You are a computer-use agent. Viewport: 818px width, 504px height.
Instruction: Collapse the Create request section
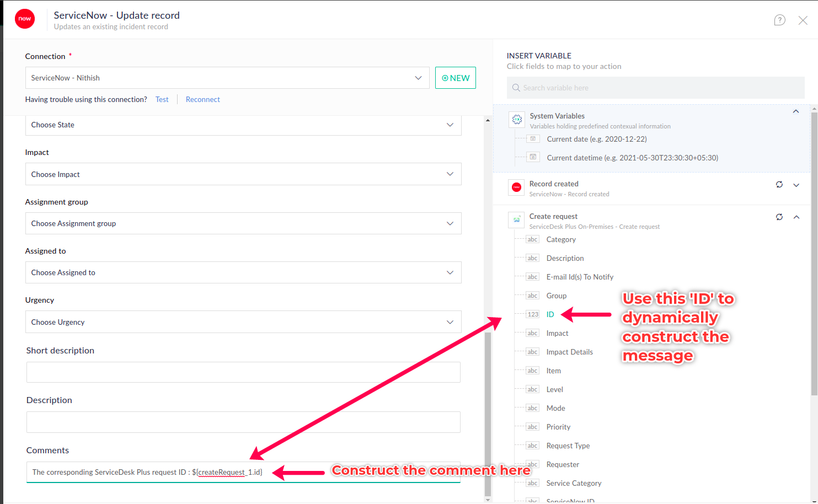(x=796, y=217)
